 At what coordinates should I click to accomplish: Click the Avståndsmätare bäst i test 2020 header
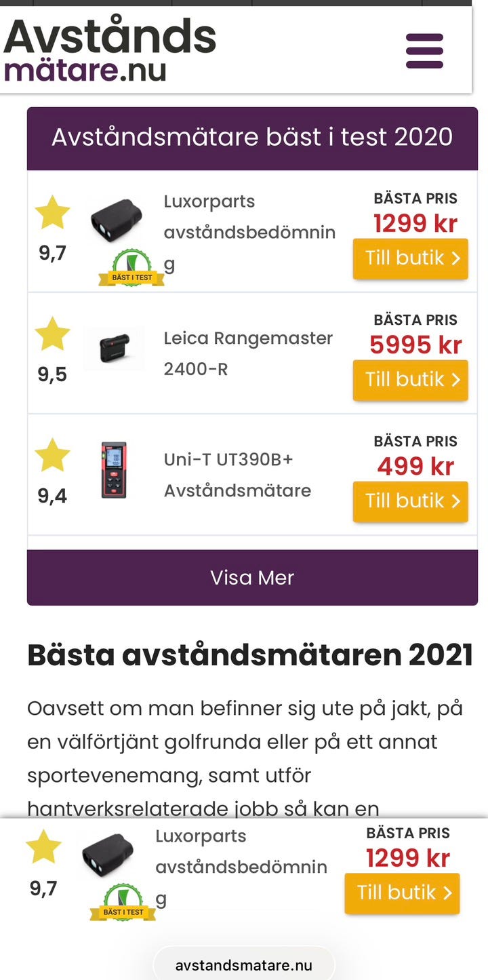[x=252, y=138]
